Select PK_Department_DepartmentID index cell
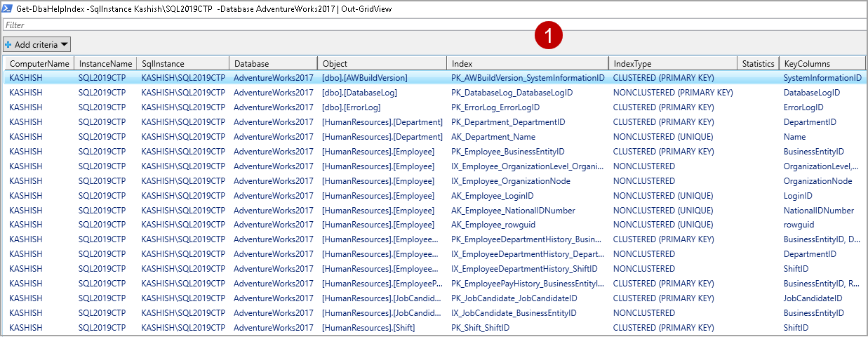Viewport: 868px width, 337px height. pos(508,122)
